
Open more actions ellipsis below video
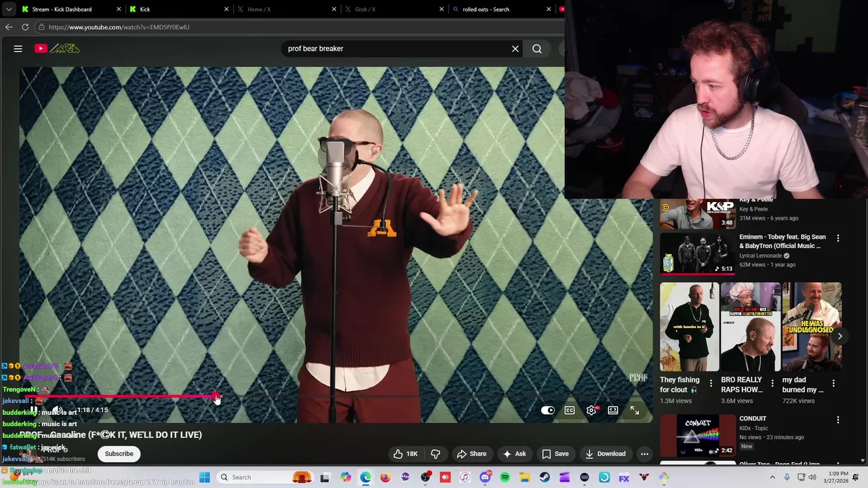[x=645, y=454]
